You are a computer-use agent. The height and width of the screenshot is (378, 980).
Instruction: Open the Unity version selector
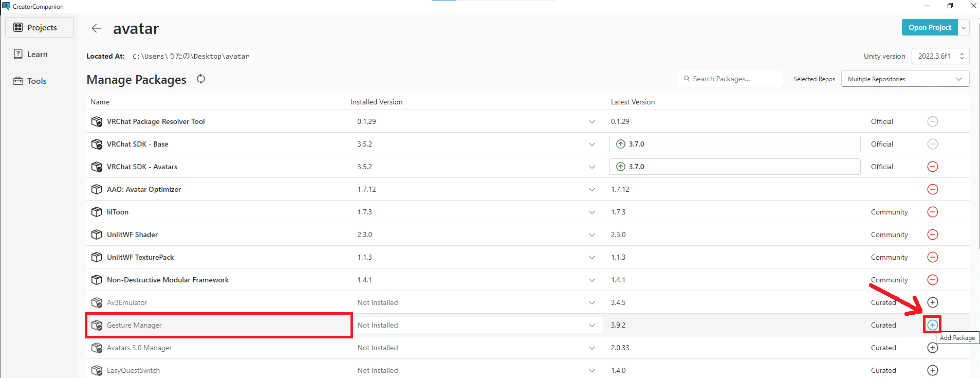click(x=940, y=56)
